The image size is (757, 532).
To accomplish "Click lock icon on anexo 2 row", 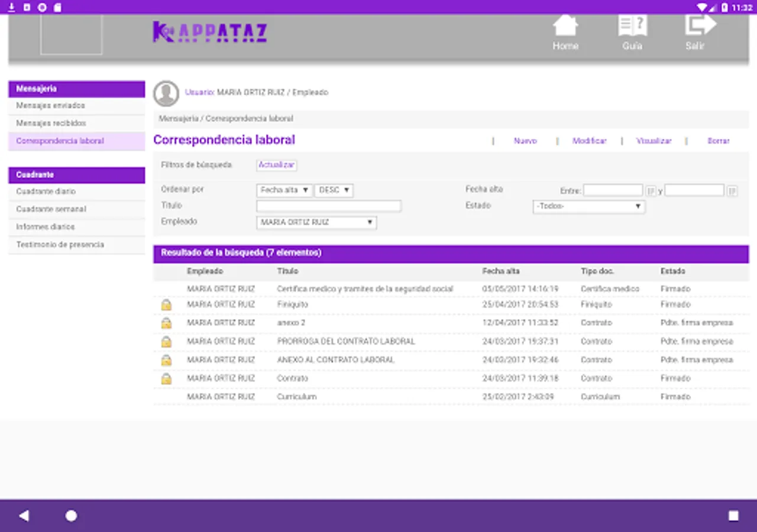I will point(166,323).
